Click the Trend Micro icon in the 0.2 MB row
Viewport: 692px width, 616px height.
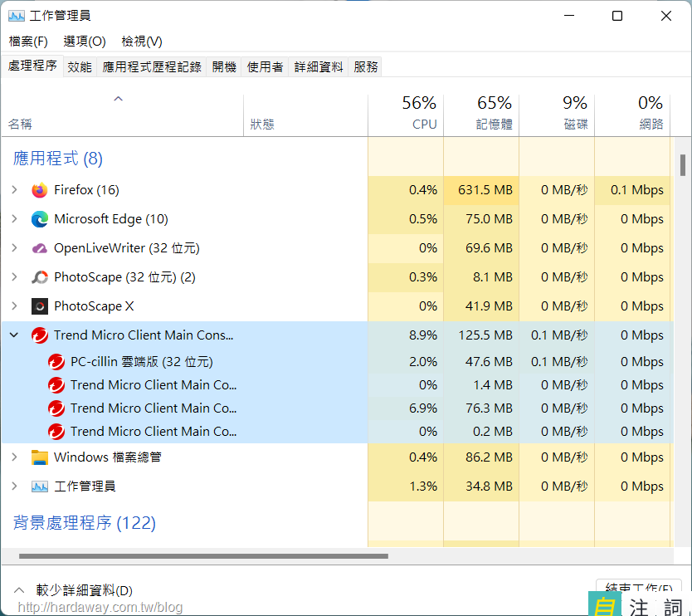56,432
